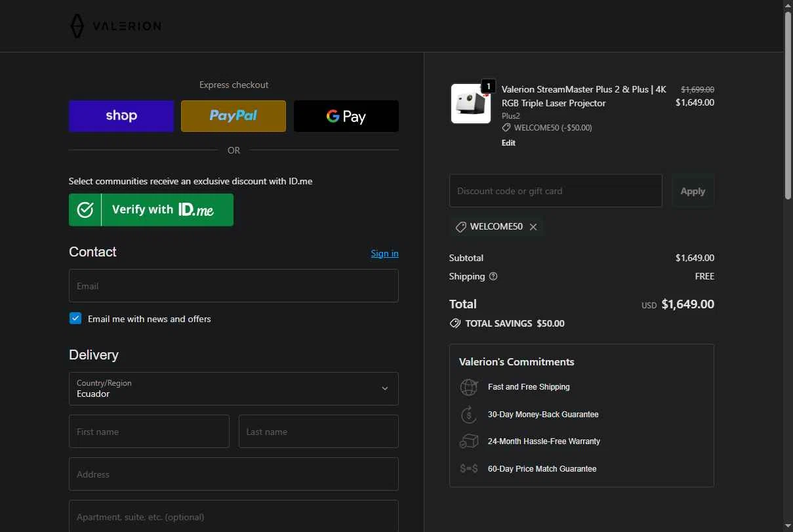The width and height of the screenshot is (793, 532).
Task: Uncheck Email me with news and offers
Action: [x=75, y=319]
